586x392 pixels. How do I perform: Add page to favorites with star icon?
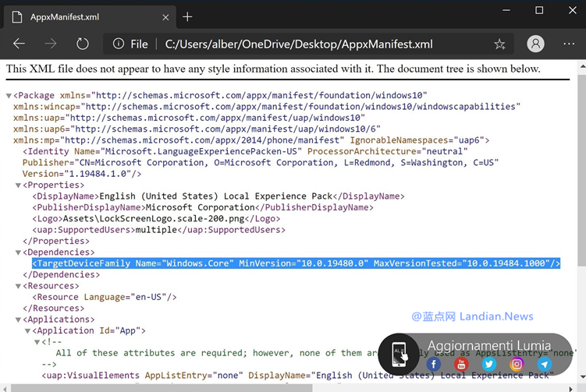pos(499,44)
